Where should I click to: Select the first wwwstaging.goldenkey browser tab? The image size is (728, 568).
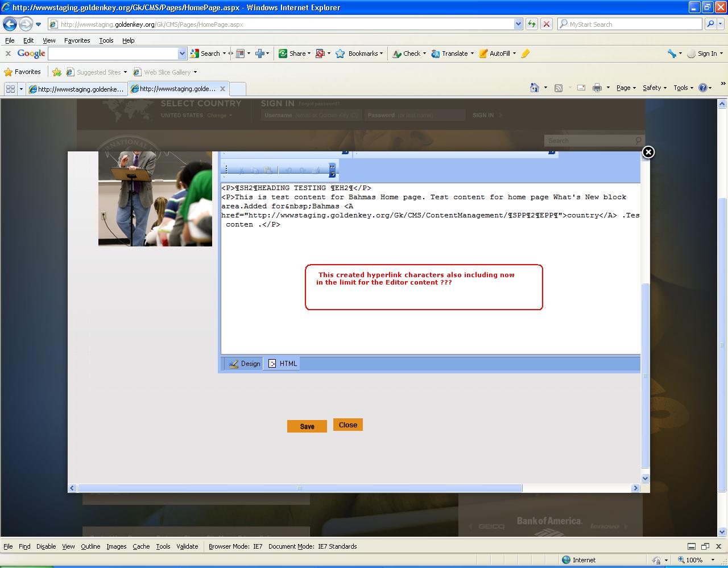pyautogui.click(x=77, y=89)
